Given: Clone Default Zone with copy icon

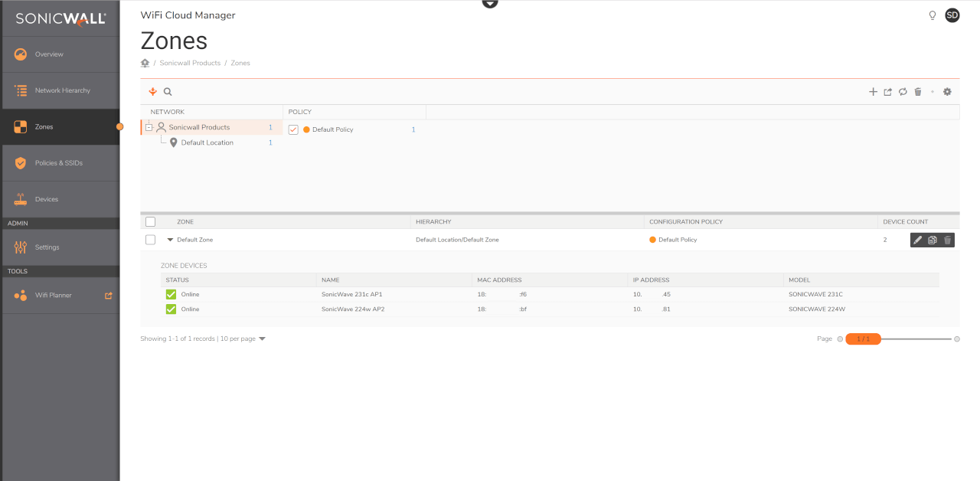Looking at the screenshot, I should (x=933, y=240).
